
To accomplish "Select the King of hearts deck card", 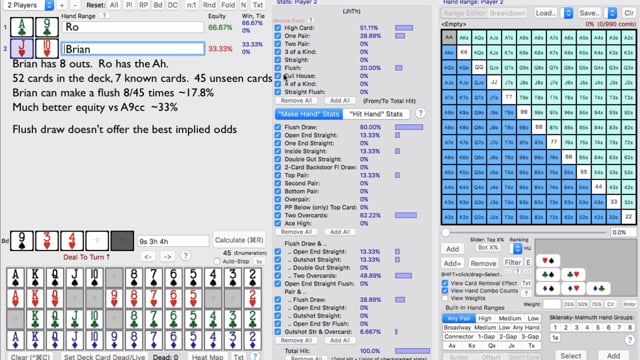I will [x=35, y=299].
